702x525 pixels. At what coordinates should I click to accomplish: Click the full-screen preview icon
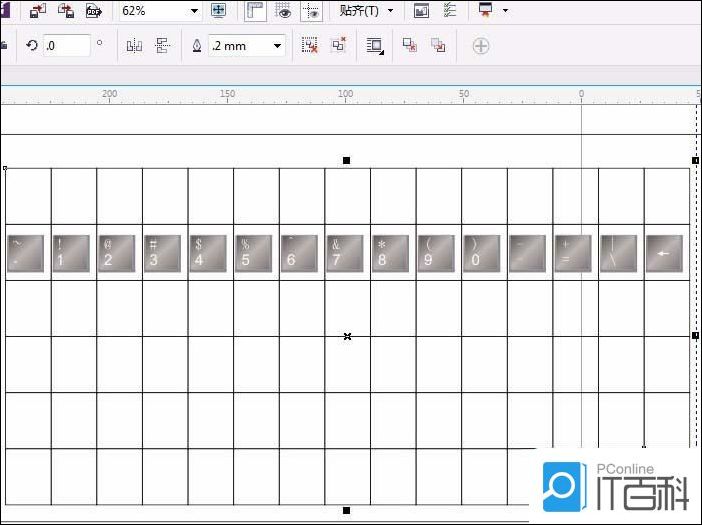click(219, 11)
